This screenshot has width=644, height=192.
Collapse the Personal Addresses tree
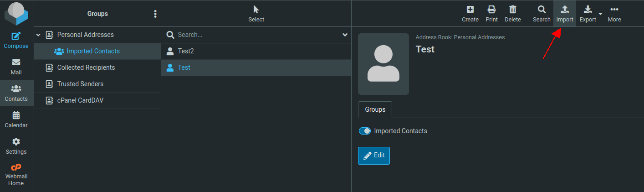point(38,35)
